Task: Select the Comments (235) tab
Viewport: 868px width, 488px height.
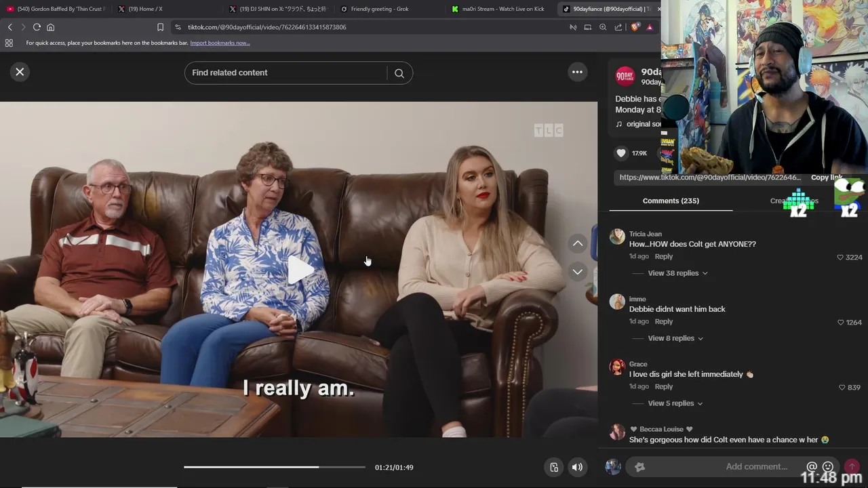Action: point(671,201)
